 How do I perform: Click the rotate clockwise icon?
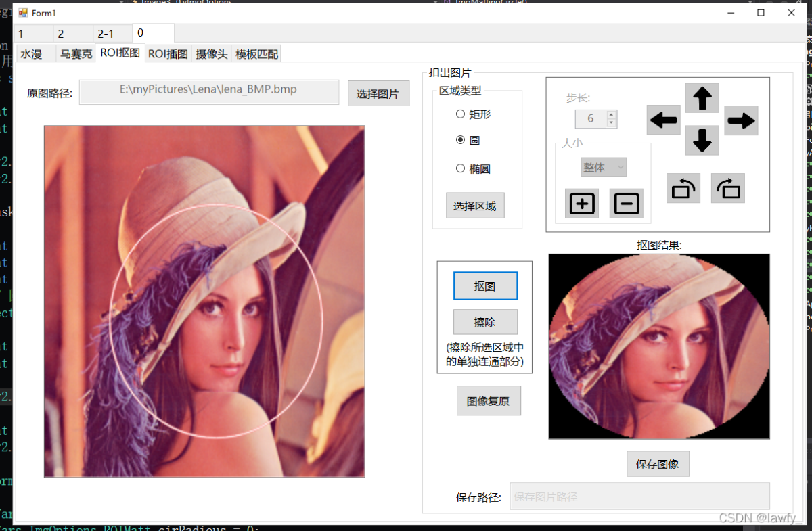tap(727, 189)
